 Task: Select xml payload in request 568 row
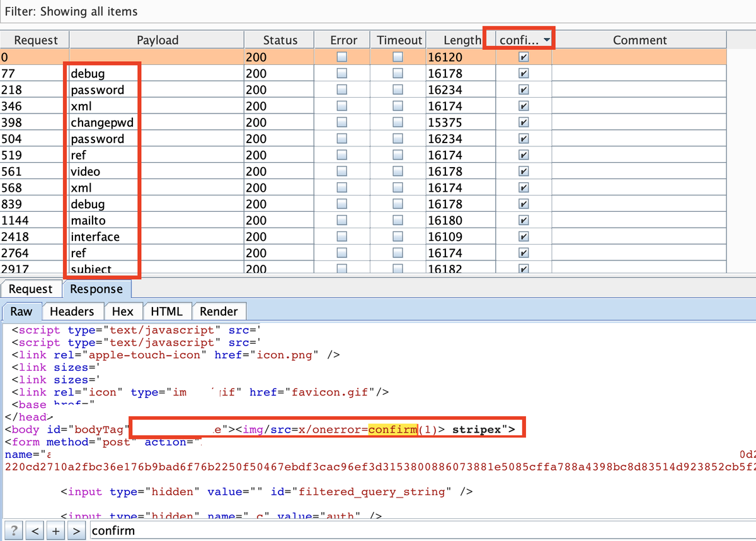pyautogui.click(x=157, y=188)
